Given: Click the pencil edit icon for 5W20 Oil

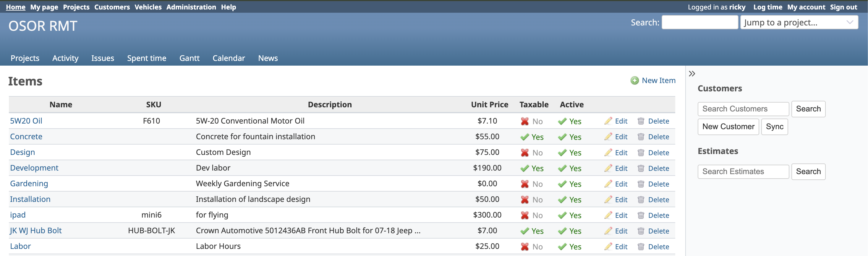Looking at the screenshot, I should point(608,121).
